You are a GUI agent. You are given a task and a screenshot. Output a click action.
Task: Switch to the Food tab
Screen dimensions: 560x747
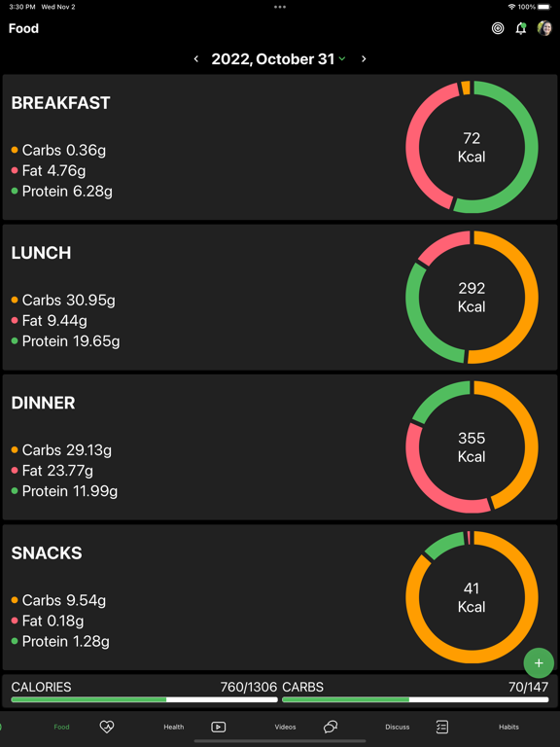[61, 727]
